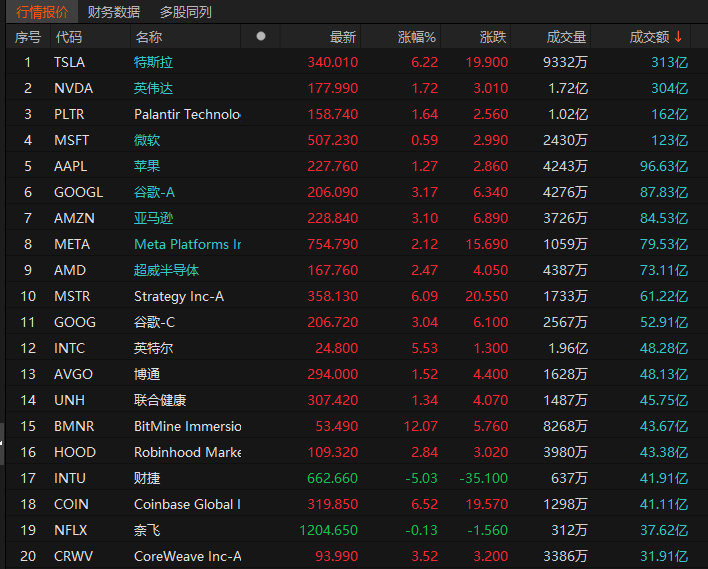Select BMNR ticker code
Viewport: 708px width, 569px height.
click(x=74, y=426)
